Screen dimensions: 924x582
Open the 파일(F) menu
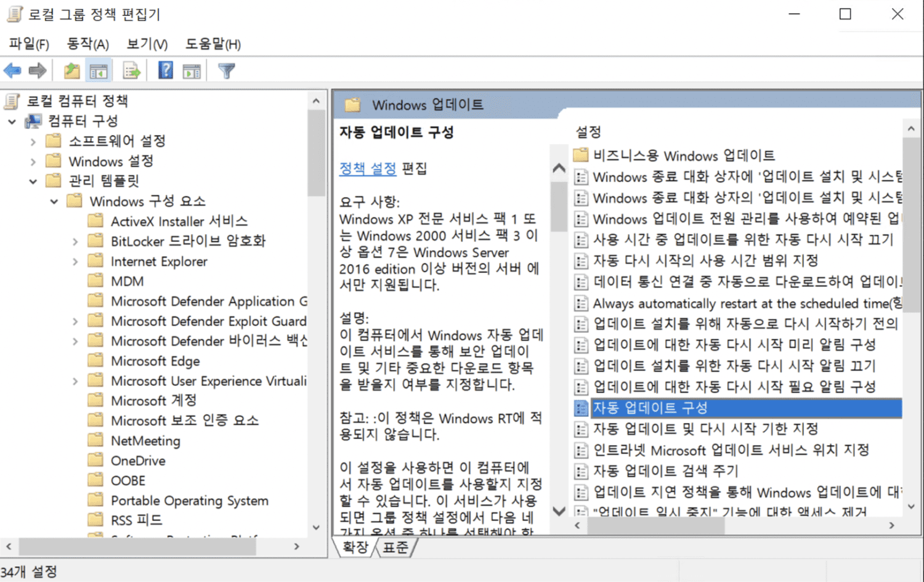[29, 44]
